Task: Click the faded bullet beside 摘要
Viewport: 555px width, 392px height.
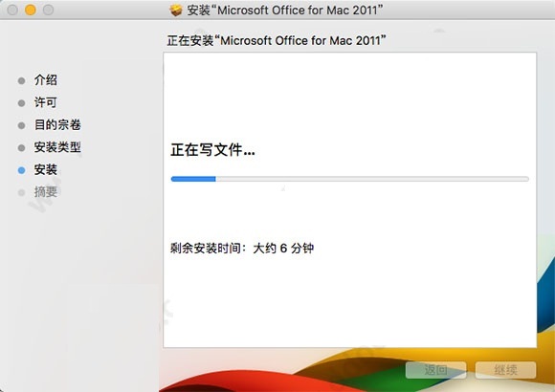Action: pyautogui.click(x=22, y=193)
